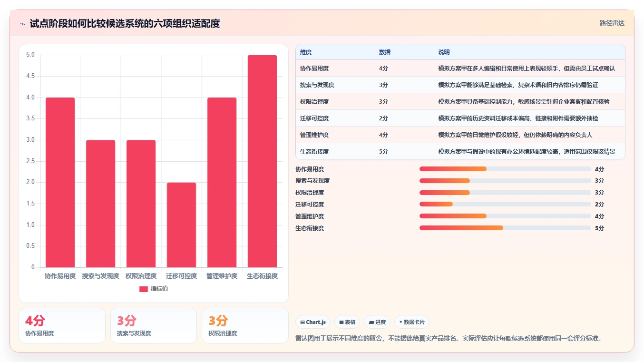Image resolution: width=644 pixels, height=362 pixels.
Task: Click the 协作易用度 bar in the chart
Action: [60, 182]
